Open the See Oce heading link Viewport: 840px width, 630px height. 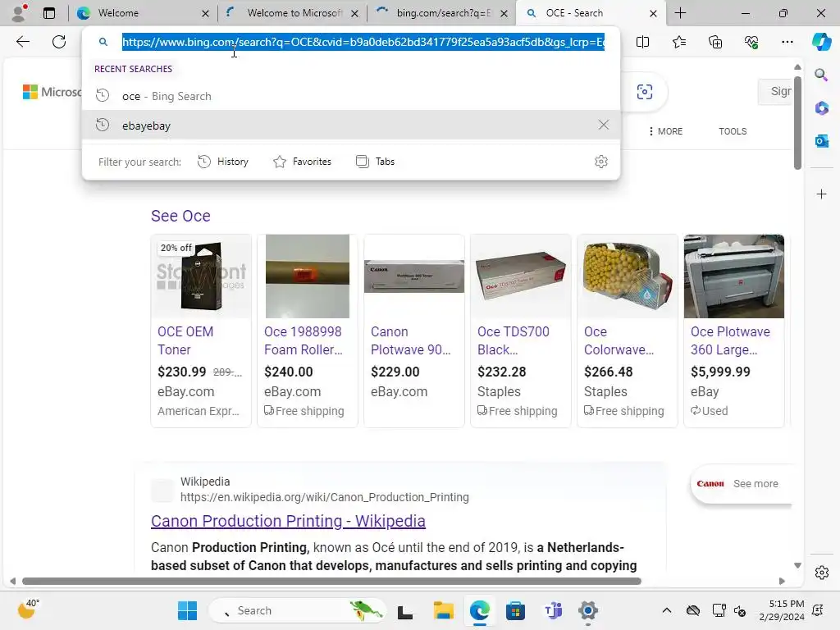pyautogui.click(x=180, y=216)
